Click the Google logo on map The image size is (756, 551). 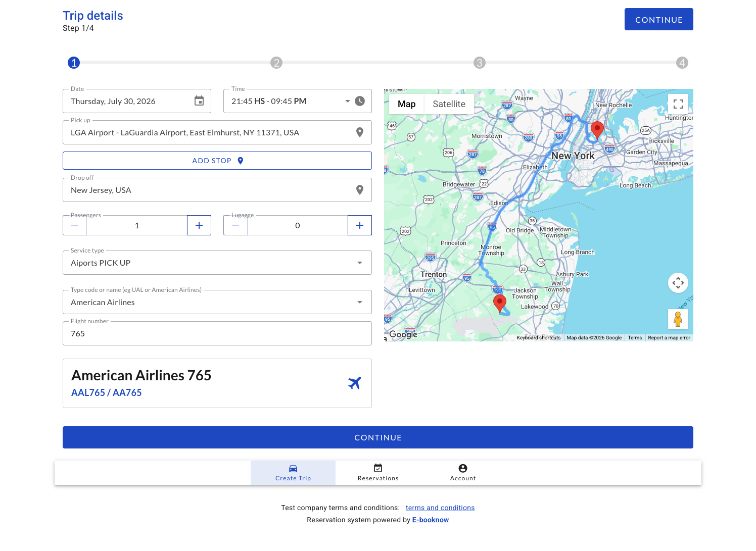[403, 334]
